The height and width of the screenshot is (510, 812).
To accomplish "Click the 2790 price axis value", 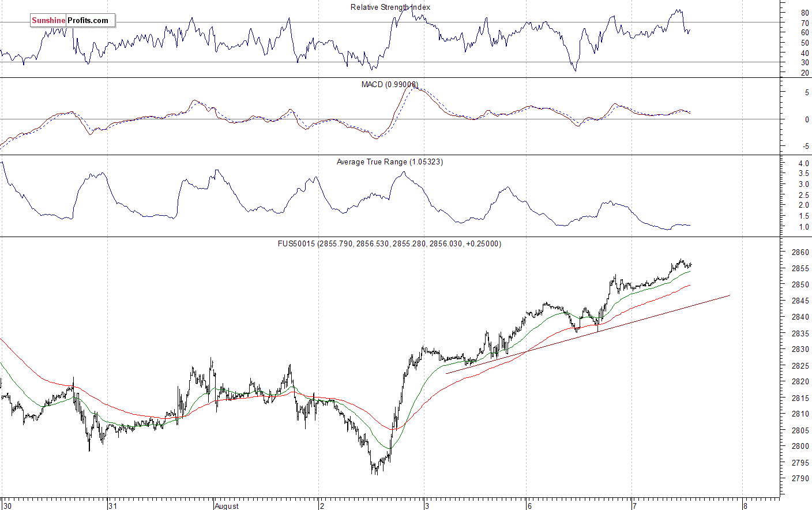I will point(800,478).
